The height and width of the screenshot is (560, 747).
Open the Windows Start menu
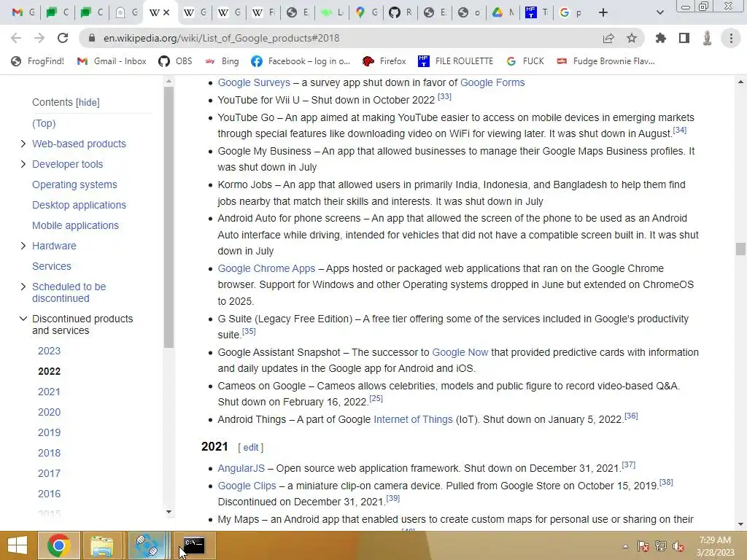(x=18, y=545)
